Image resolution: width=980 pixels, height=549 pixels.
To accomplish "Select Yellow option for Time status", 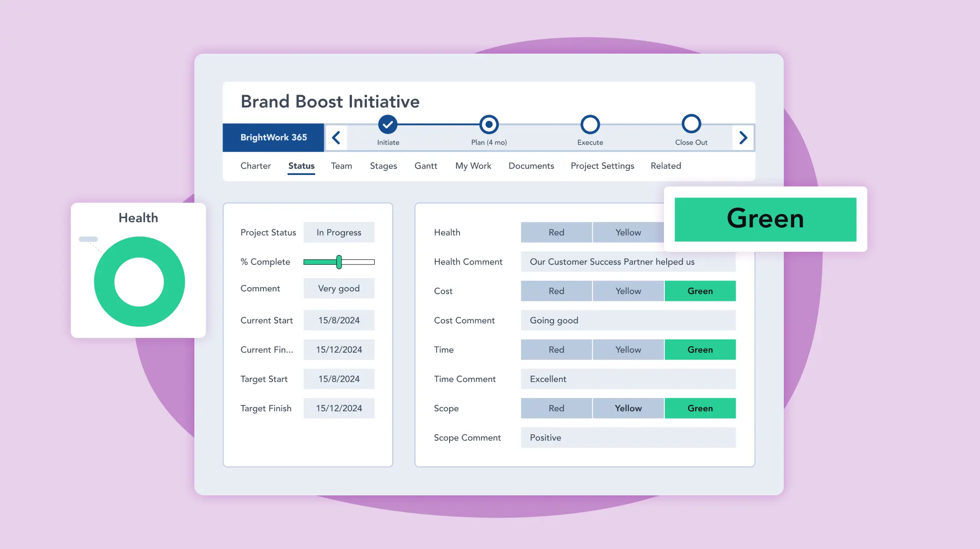I will (628, 349).
